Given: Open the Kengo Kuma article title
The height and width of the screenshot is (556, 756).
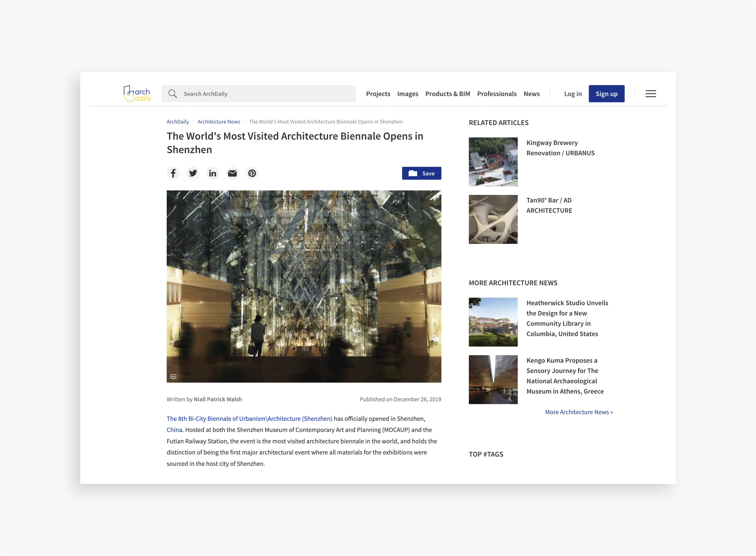Looking at the screenshot, I should coord(565,376).
